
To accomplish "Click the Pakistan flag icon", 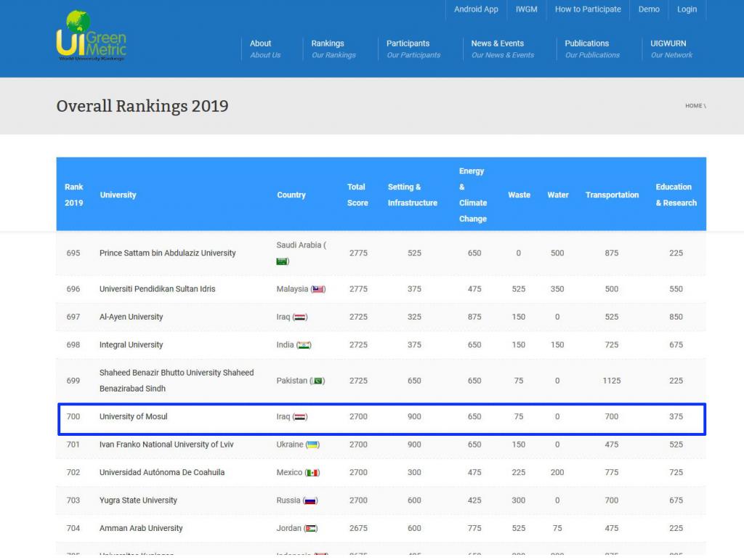I will pos(318,381).
